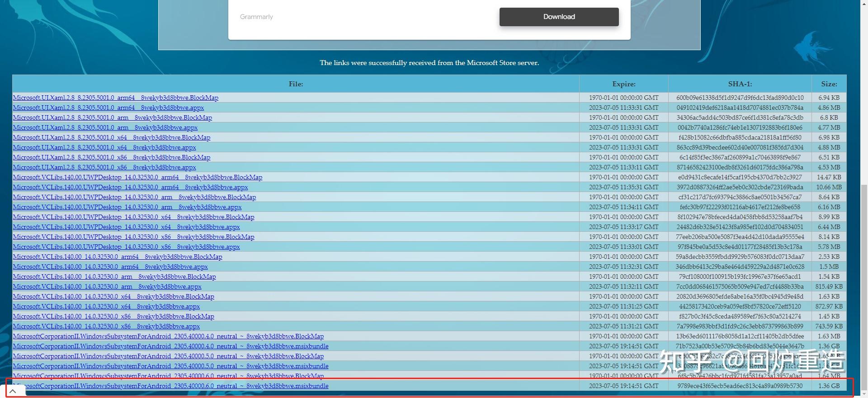Open VCLibs.140.00 arm64 appx link
Image resolution: width=868 pixels, height=398 pixels.
point(110,267)
